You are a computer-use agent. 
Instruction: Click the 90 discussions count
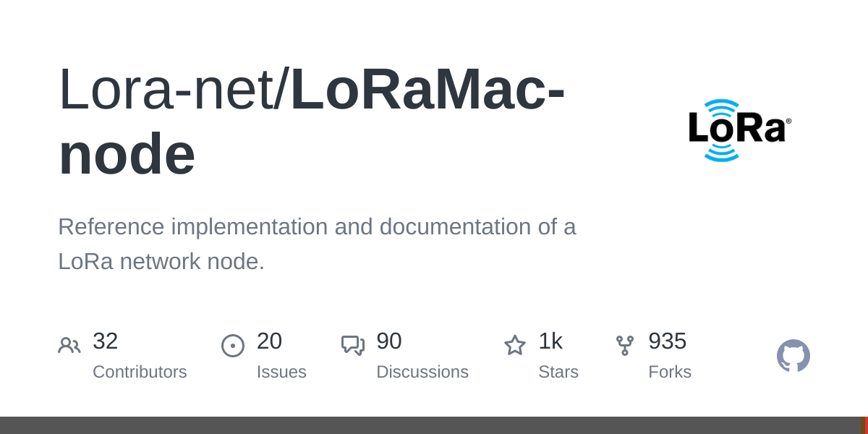[389, 341]
